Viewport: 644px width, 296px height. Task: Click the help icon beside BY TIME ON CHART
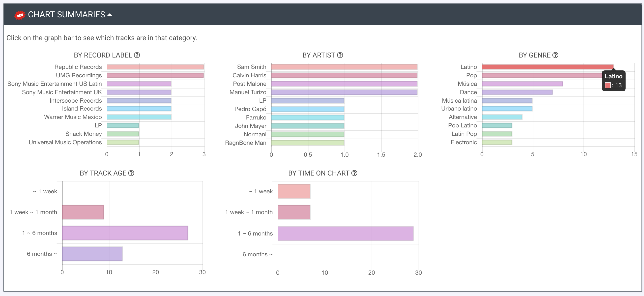(x=354, y=173)
